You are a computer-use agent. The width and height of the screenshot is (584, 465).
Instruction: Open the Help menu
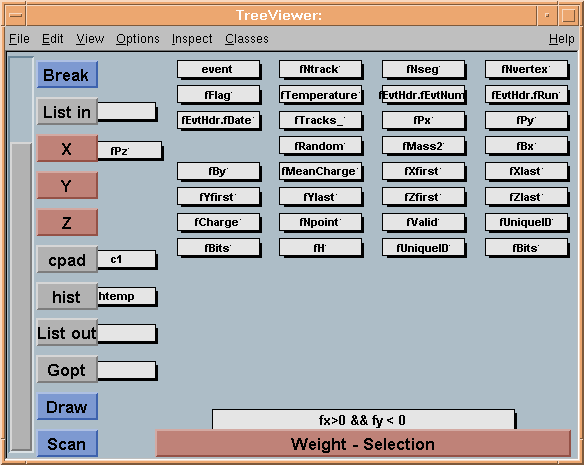pyautogui.click(x=561, y=39)
